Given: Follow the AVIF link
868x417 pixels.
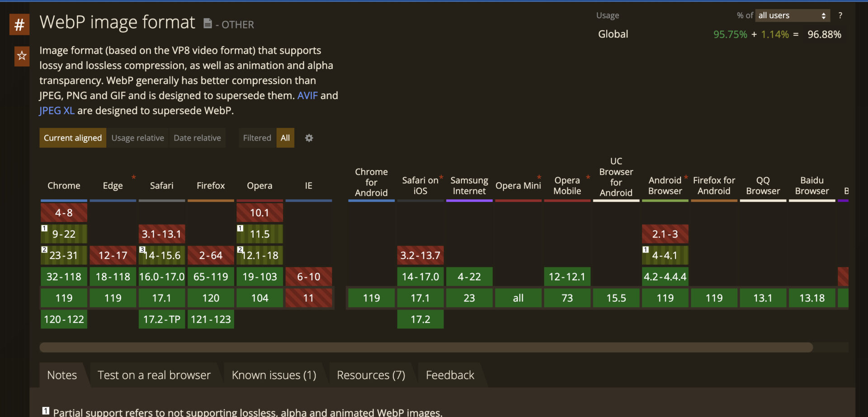Looking at the screenshot, I should 307,96.
